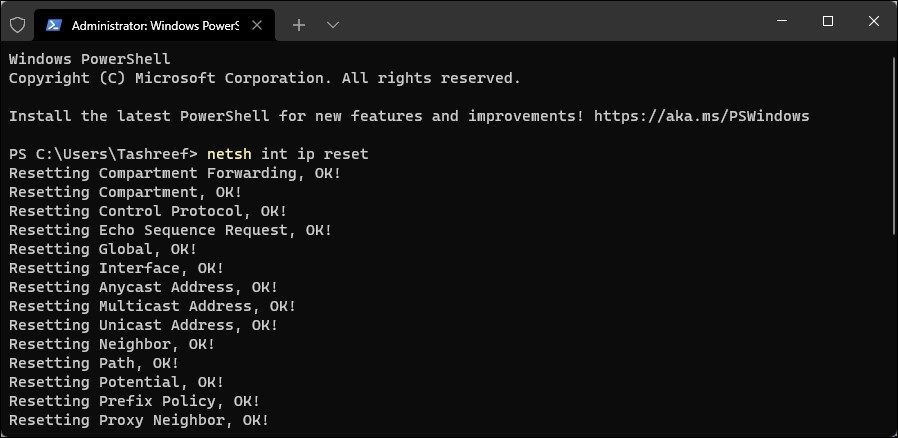Click the Resetting Global, OK! line
The image size is (898, 438).
click(103, 249)
